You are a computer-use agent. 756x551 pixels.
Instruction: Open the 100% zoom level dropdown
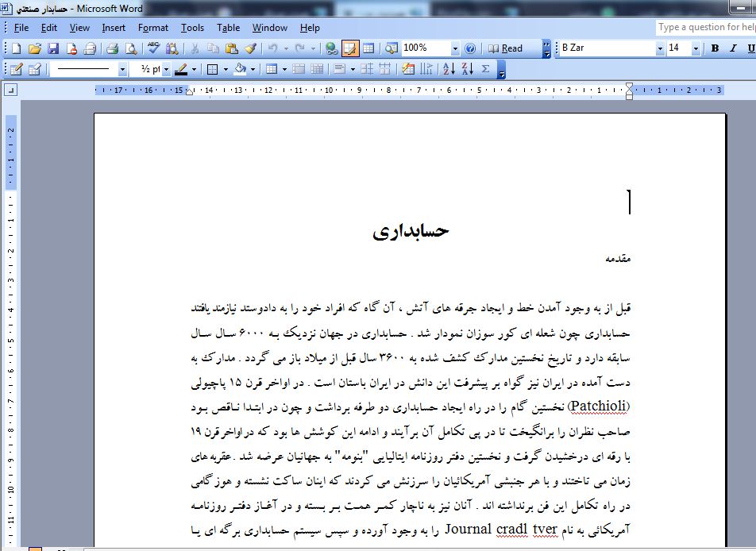(x=454, y=48)
